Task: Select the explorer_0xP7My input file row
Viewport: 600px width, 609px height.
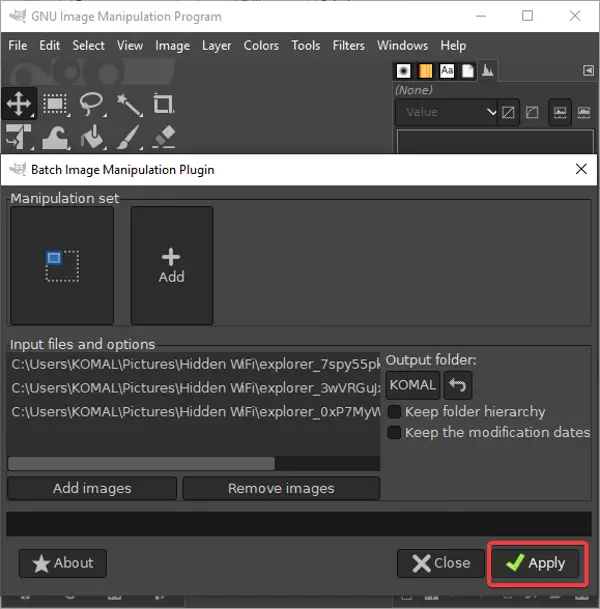Action: (193, 412)
